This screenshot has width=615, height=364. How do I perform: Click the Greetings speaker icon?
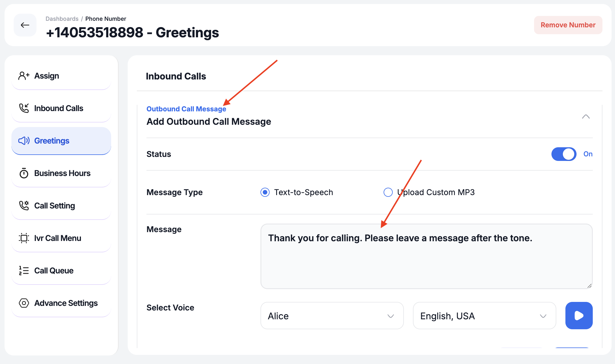pos(24,141)
